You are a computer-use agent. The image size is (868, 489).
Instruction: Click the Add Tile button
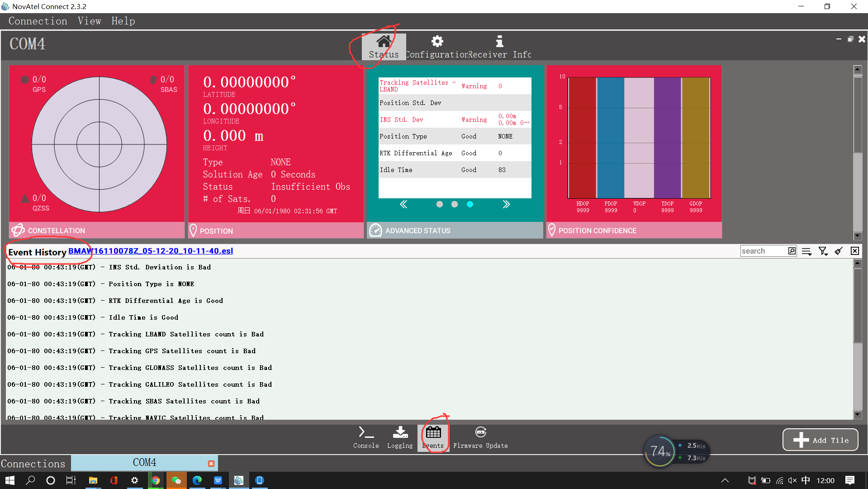(820, 440)
